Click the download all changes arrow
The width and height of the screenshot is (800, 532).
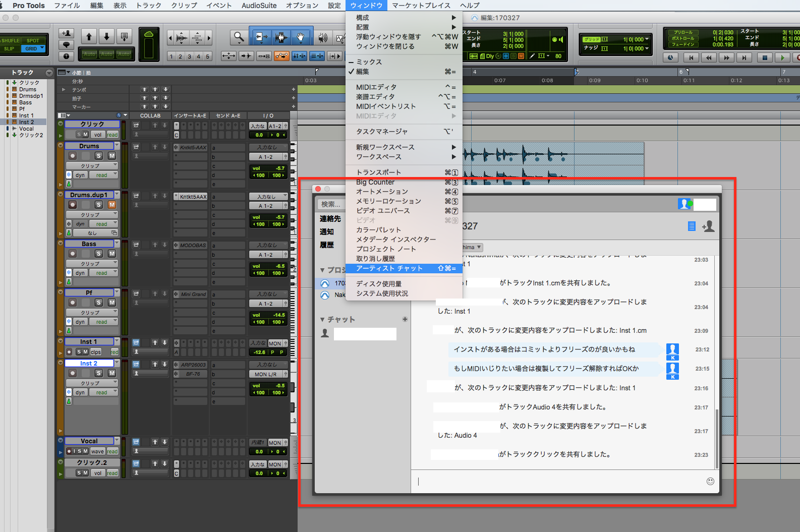[106, 36]
